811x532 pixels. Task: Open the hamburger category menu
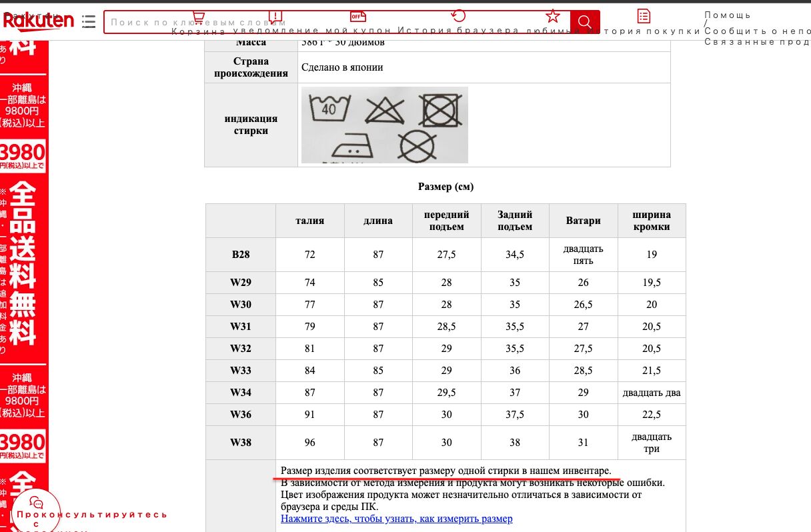[89, 22]
